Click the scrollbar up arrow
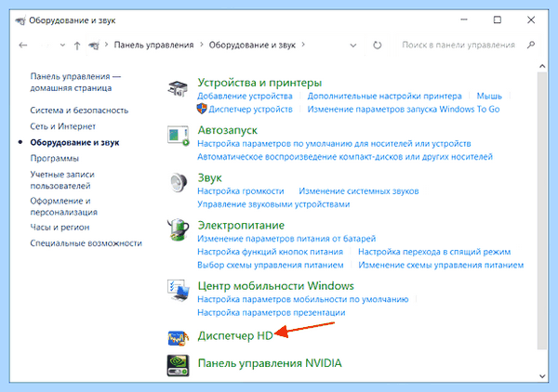558x392 pixels. [542, 66]
